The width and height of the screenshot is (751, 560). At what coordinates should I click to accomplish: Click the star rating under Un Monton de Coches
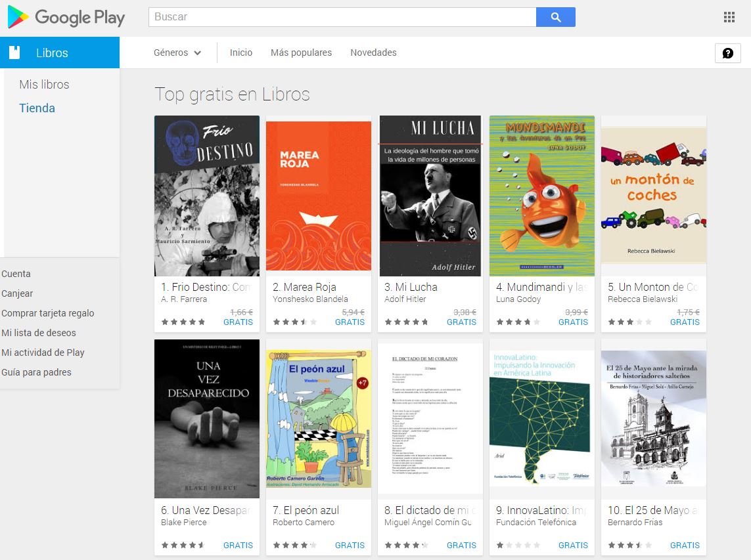[x=629, y=322]
